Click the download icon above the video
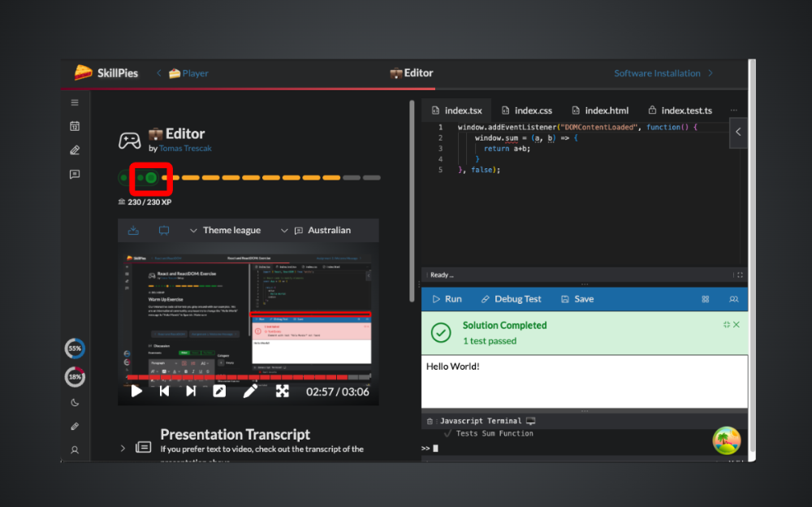The height and width of the screenshot is (507, 812). (x=133, y=231)
